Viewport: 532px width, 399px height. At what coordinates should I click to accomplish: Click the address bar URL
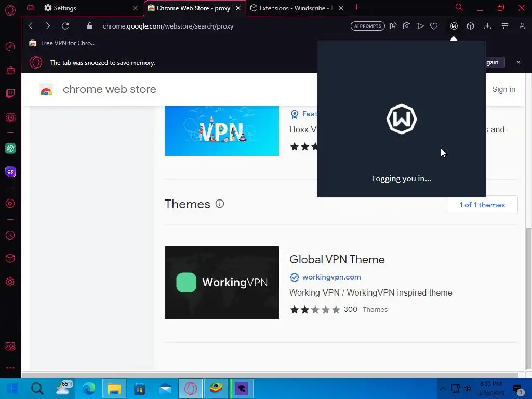point(168,26)
